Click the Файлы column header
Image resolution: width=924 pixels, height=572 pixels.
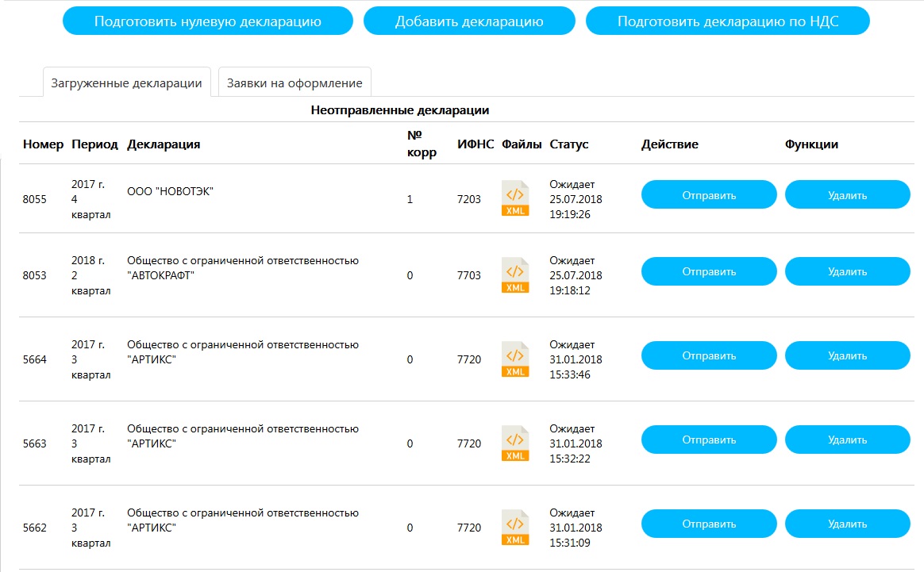pos(522,144)
